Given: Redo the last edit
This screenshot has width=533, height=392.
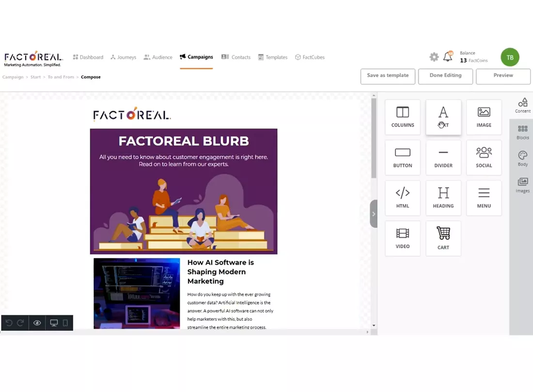Looking at the screenshot, I should (x=20, y=323).
